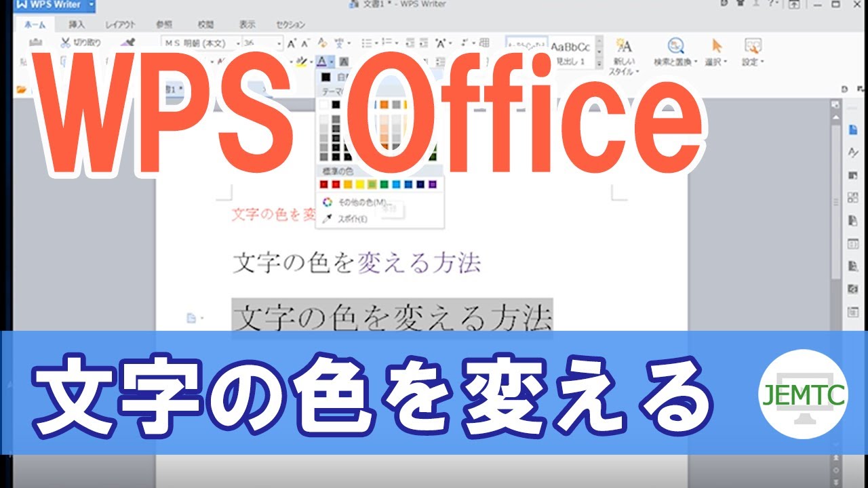Click the text highlight color marker icon
868x488 pixels.
[x=302, y=62]
